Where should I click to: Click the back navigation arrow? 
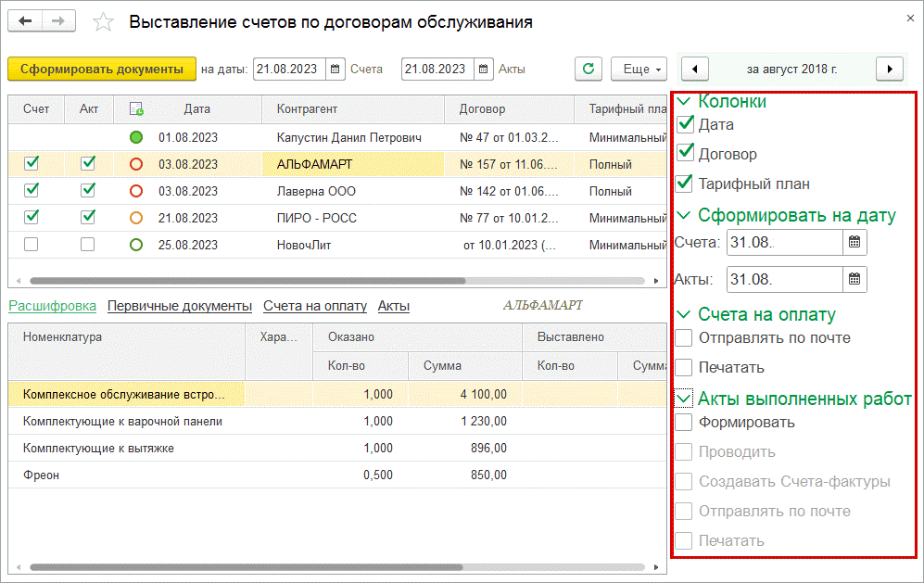25,20
